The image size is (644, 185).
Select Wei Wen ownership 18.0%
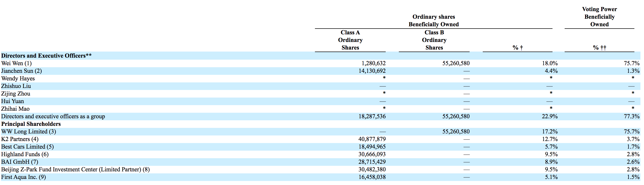(x=550, y=63)
